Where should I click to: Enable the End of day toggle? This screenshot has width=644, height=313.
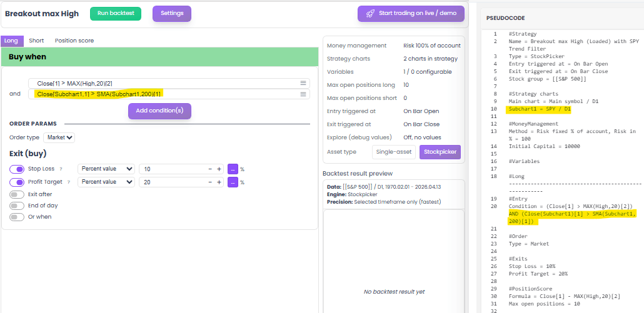point(17,206)
